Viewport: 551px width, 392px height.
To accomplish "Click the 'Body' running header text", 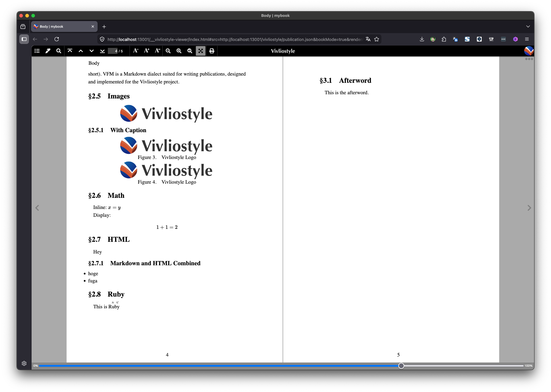I will [x=94, y=63].
